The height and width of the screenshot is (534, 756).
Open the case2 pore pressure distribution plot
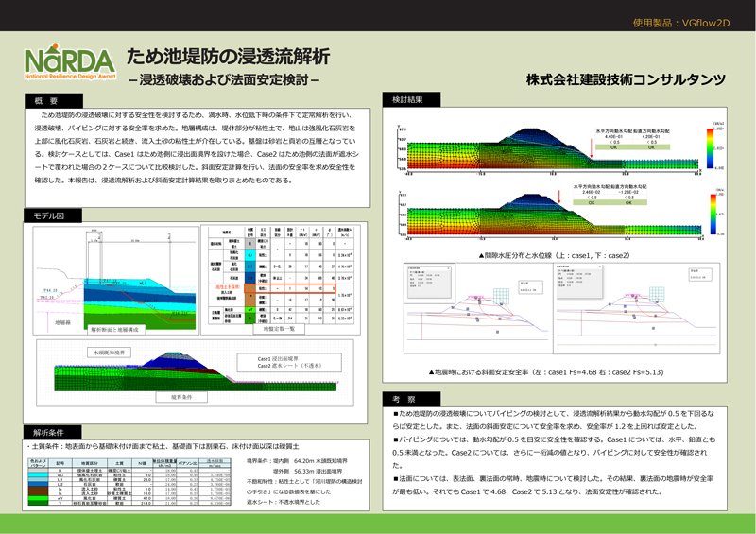click(550, 215)
